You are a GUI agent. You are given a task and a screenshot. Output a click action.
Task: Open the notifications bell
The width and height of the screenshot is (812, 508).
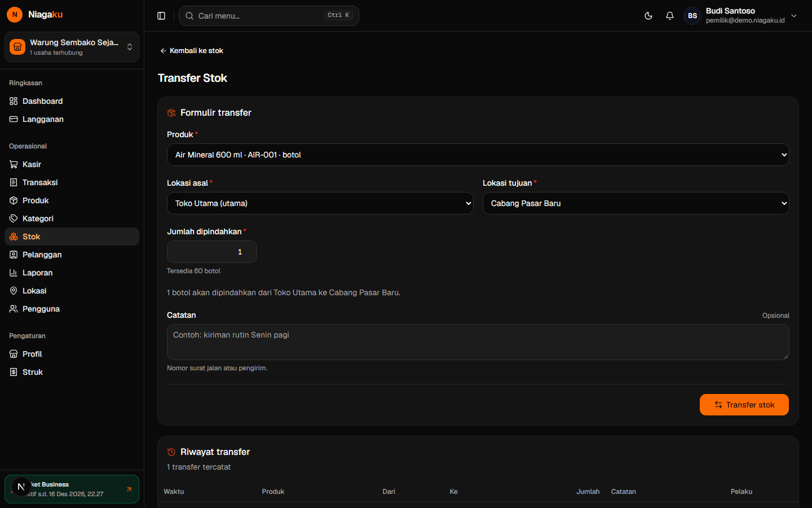[x=670, y=16]
